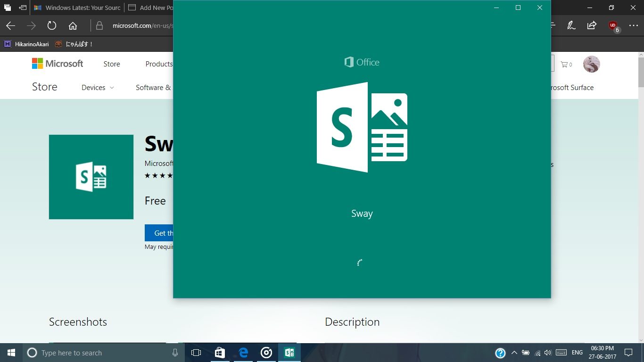This screenshot has height=362, width=644.
Task: Click the Screenshots section heading
Action: pos(78,322)
